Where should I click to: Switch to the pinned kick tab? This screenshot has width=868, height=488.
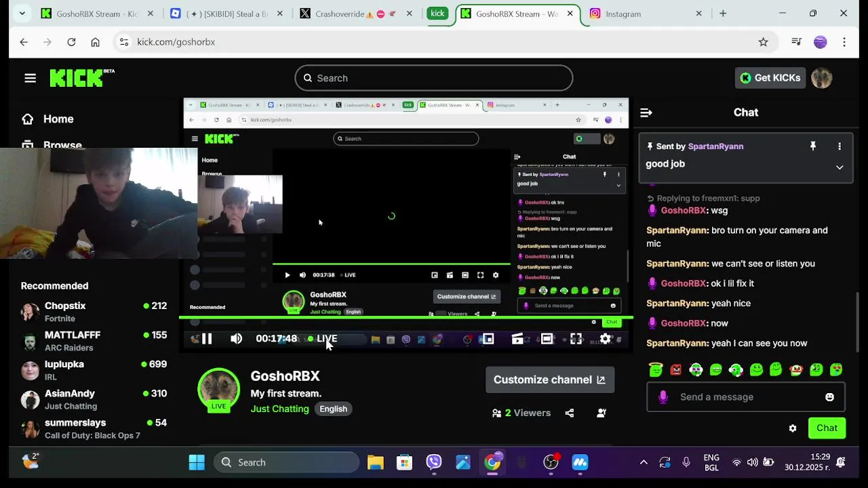pos(437,14)
